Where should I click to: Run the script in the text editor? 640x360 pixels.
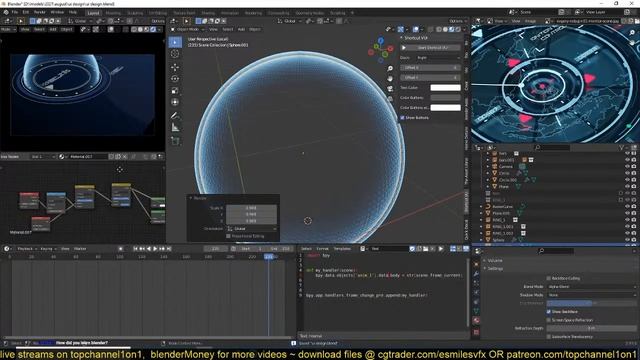441,249
